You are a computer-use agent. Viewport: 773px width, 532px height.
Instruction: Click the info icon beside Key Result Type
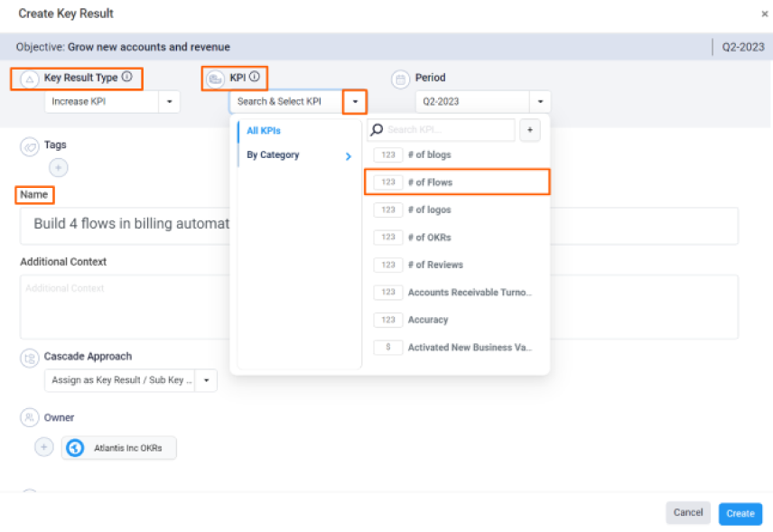pos(127,77)
